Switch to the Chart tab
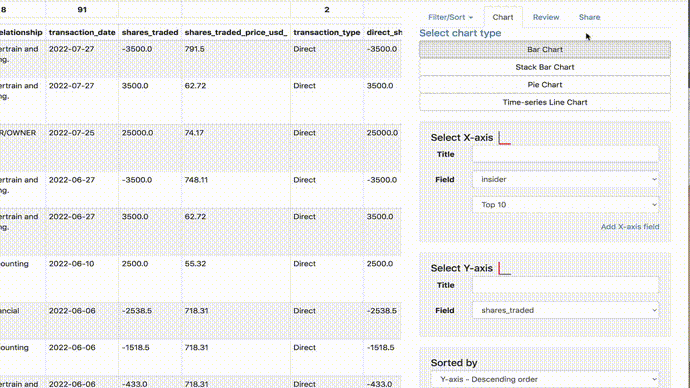The image size is (690, 388). pyautogui.click(x=503, y=17)
